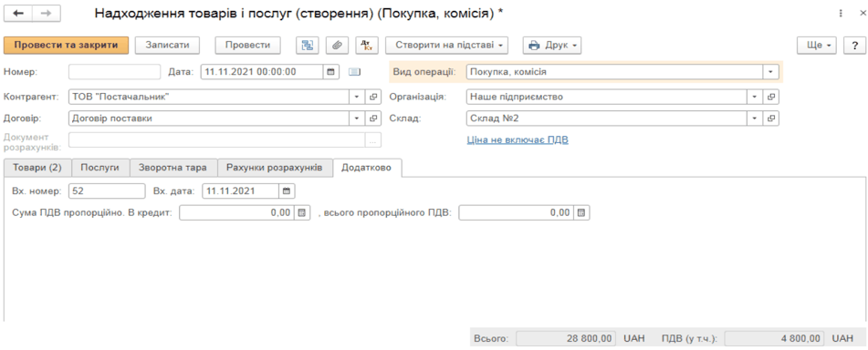Screen dimensions: 868x350
Task: Open Організація card with open button
Action: pyautogui.click(x=770, y=97)
